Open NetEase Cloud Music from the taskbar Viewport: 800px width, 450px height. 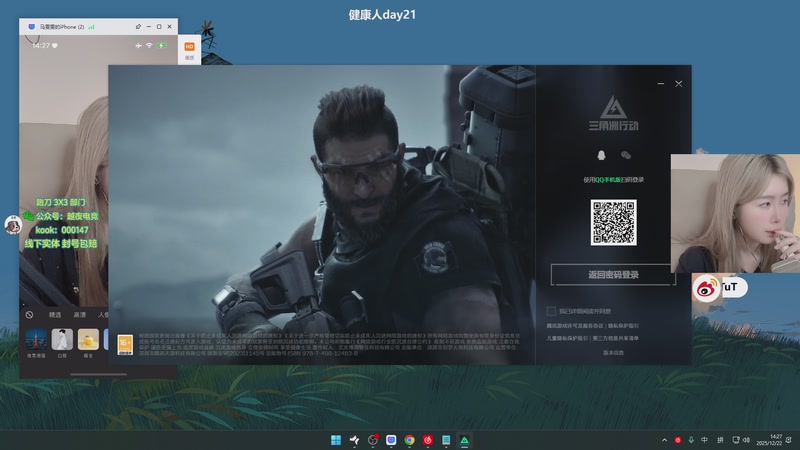[x=428, y=440]
